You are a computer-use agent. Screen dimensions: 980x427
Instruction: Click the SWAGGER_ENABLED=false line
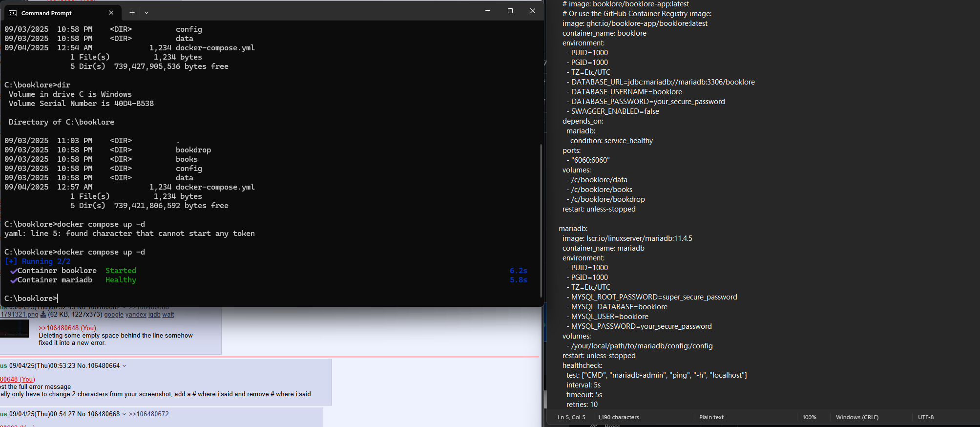613,111
